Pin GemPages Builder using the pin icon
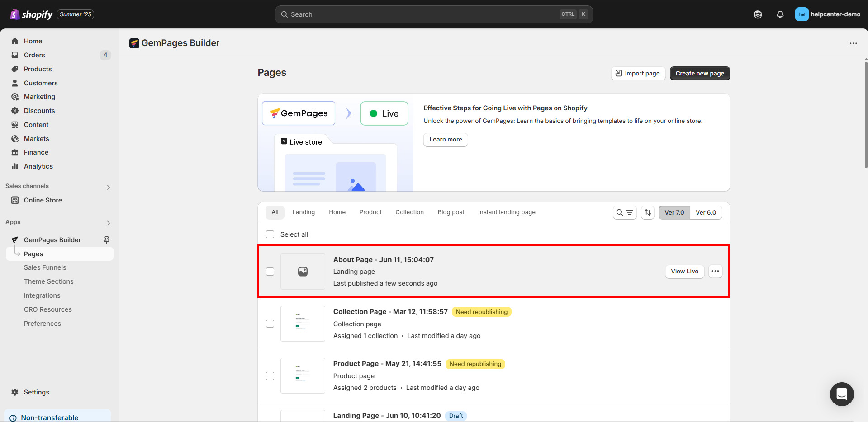The width and height of the screenshot is (868, 422). pos(107,240)
